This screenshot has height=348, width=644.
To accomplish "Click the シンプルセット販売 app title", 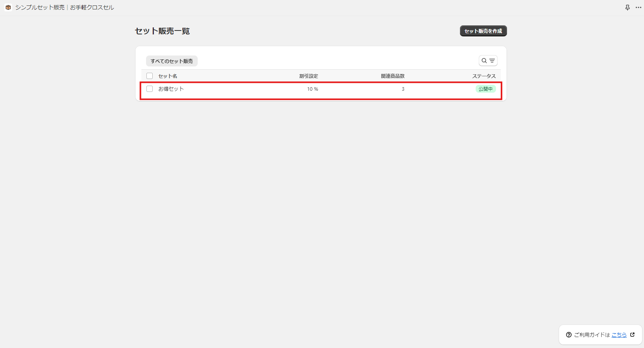I will (65, 7).
